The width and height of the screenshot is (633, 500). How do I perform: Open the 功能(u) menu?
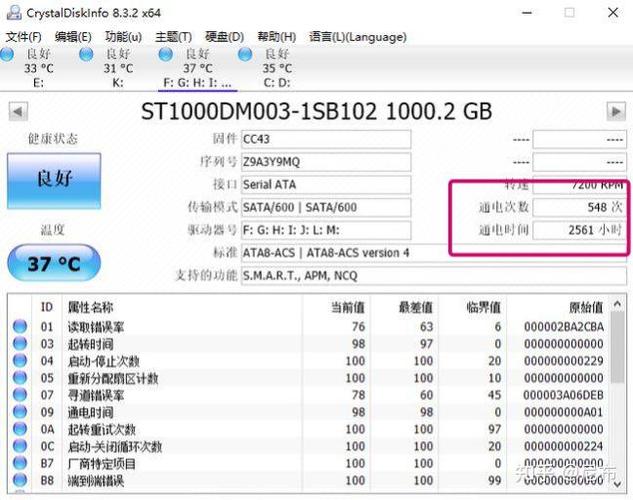[x=123, y=37]
